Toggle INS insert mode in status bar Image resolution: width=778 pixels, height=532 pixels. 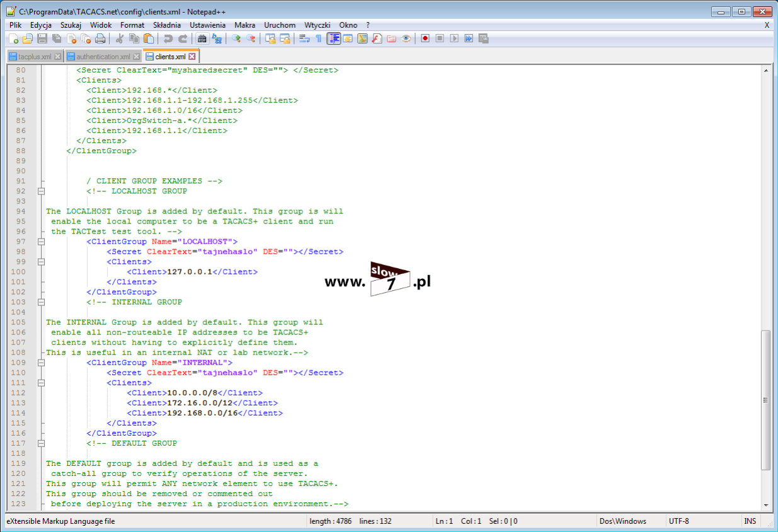[750, 521]
